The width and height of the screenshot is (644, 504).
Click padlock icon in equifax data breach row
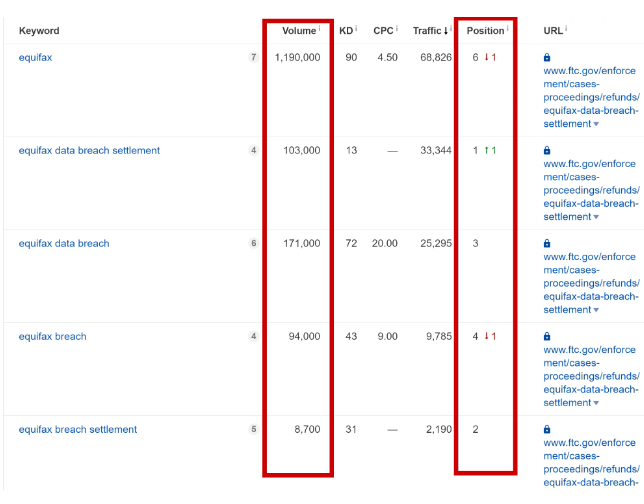point(547,243)
